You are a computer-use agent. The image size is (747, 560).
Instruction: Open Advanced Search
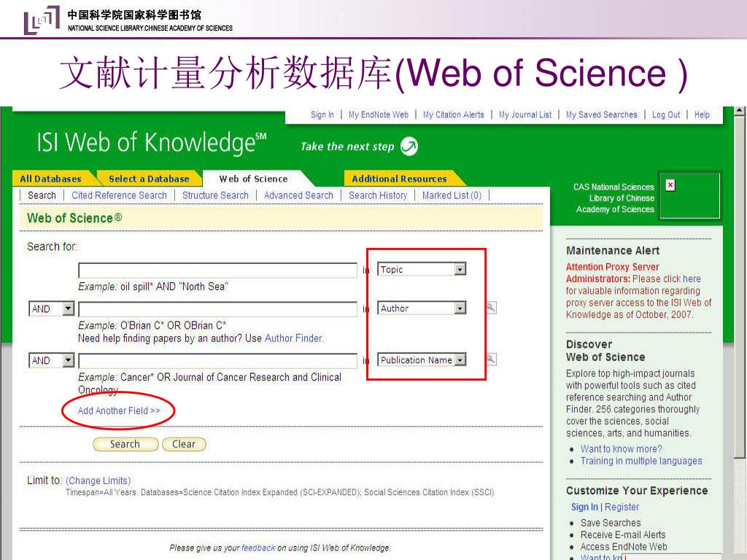click(298, 195)
